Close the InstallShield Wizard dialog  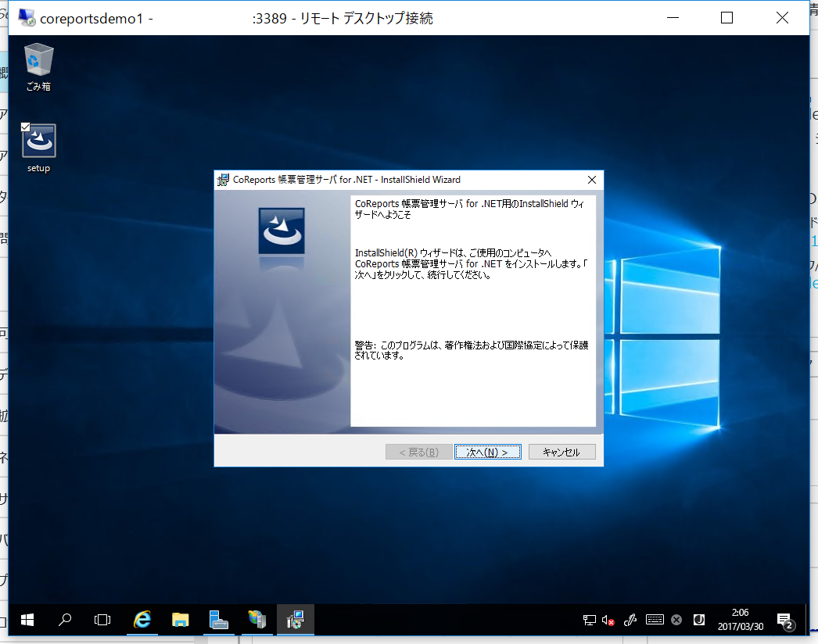591,180
